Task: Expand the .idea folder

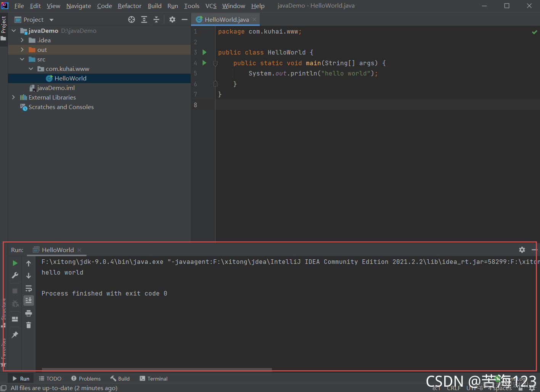Action: coord(22,40)
